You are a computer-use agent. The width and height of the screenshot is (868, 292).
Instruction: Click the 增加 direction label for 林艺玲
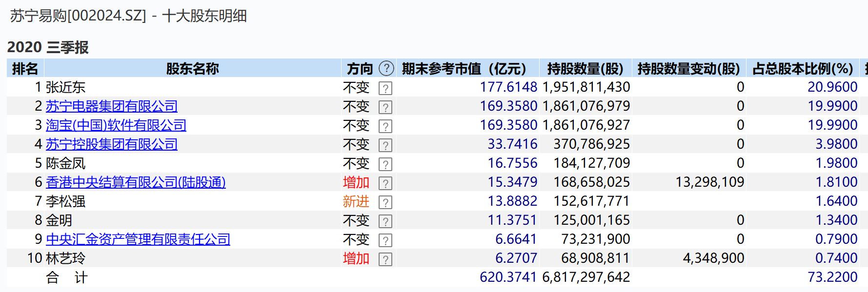356,258
